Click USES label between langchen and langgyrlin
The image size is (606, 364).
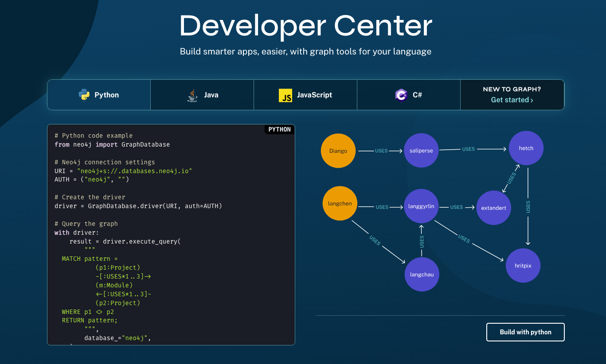tap(382, 207)
